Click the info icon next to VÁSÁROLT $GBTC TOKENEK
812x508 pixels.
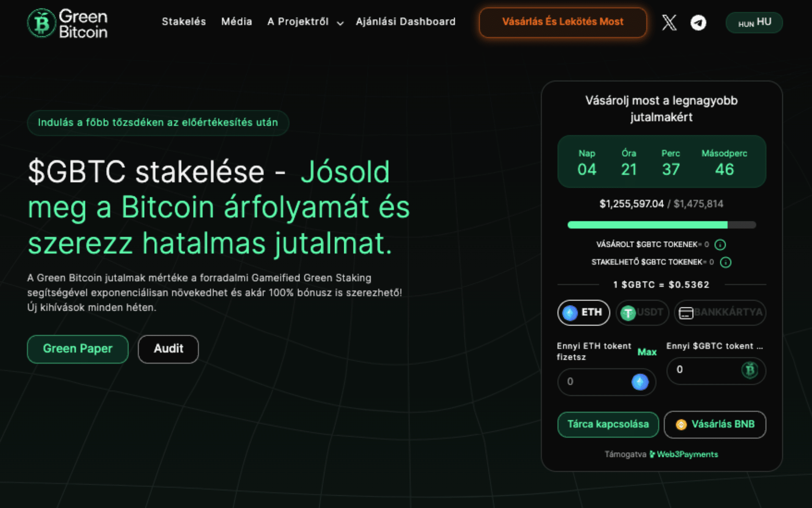point(720,245)
